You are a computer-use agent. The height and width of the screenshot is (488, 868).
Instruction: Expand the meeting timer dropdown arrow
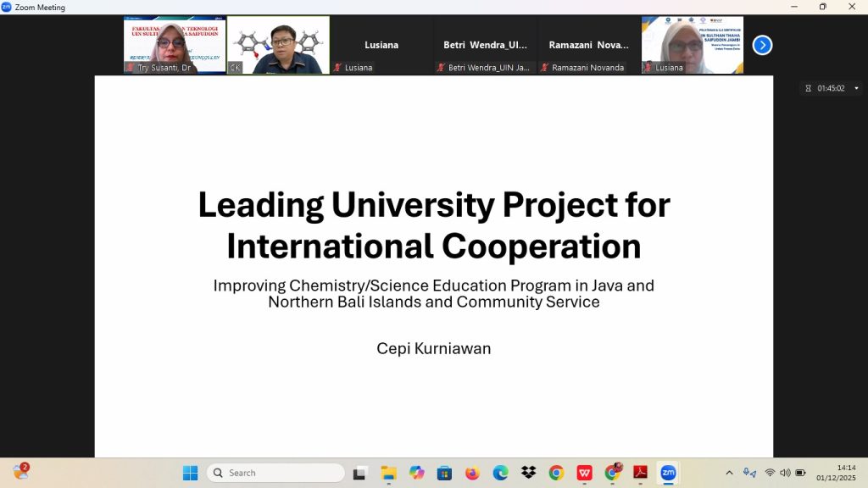tap(856, 88)
